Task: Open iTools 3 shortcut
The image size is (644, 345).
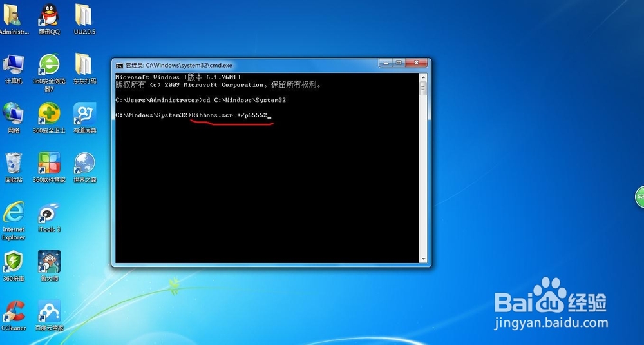Action: coord(50,217)
